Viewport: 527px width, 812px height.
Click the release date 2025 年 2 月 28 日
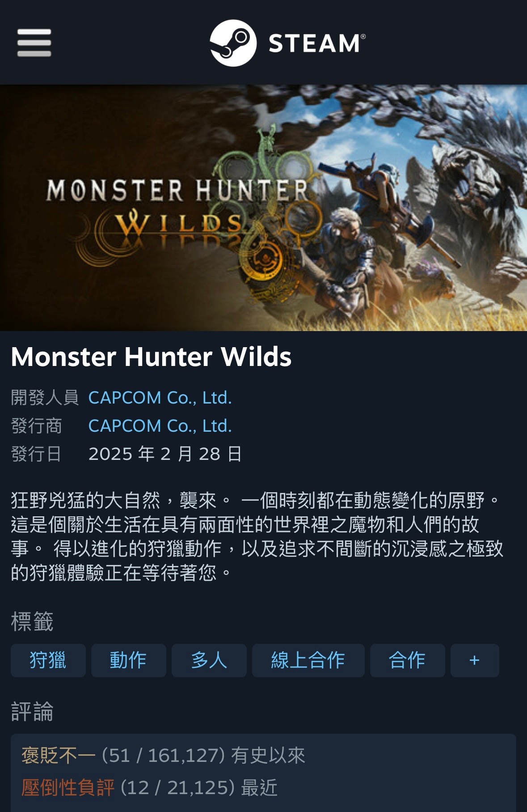pos(165,454)
